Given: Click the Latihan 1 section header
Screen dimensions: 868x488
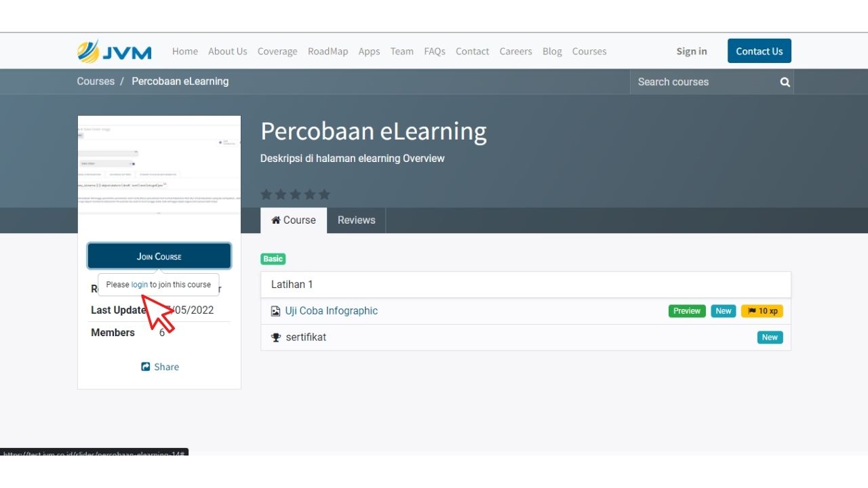Looking at the screenshot, I should click(x=526, y=285).
